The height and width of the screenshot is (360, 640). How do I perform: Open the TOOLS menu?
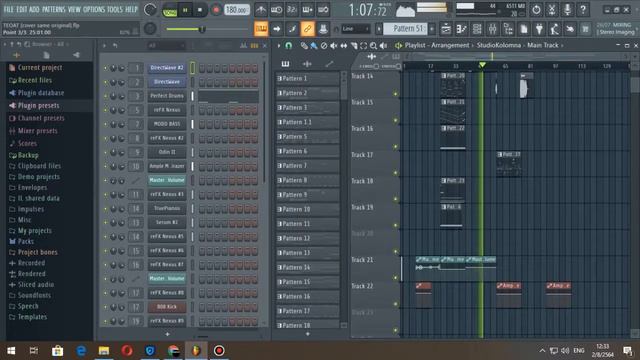click(x=115, y=9)
